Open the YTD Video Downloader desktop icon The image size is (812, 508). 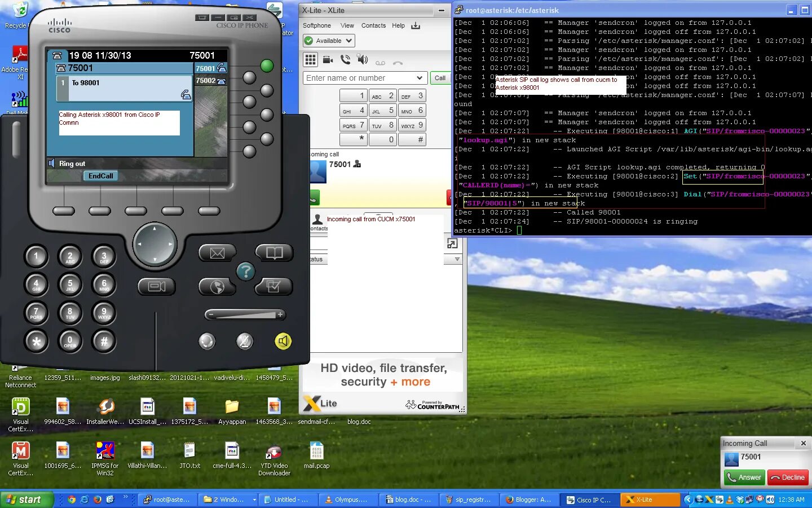click(x=274, y=459)
